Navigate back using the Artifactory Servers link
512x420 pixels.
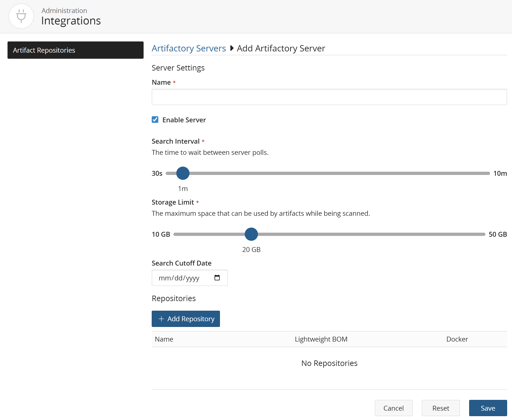[x=189, y=48]
